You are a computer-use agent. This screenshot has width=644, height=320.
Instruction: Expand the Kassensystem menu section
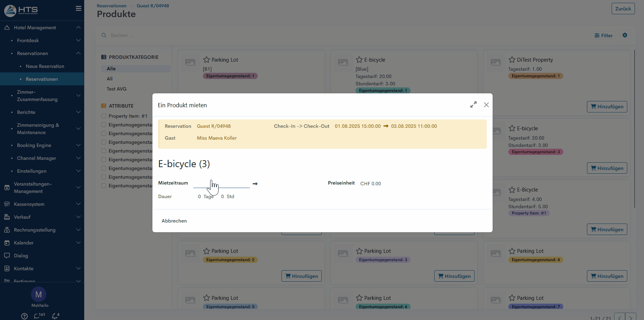pyautogui.click(x=78, y=204)
